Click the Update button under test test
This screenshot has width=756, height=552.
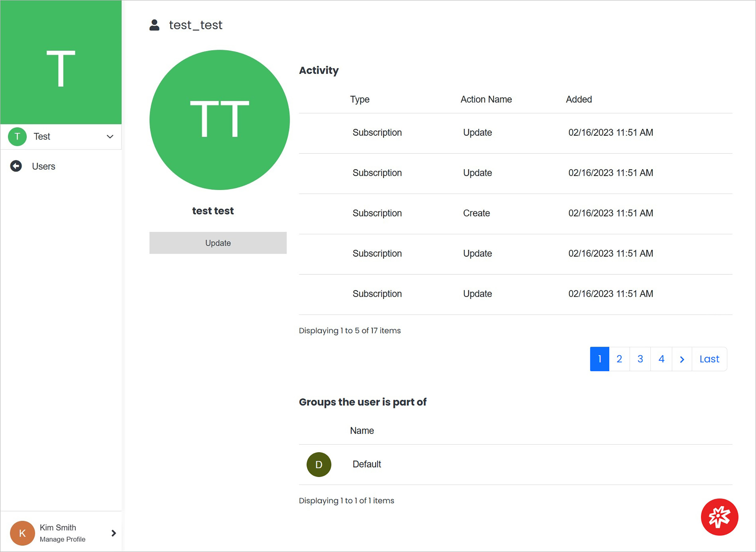(218, 243)
